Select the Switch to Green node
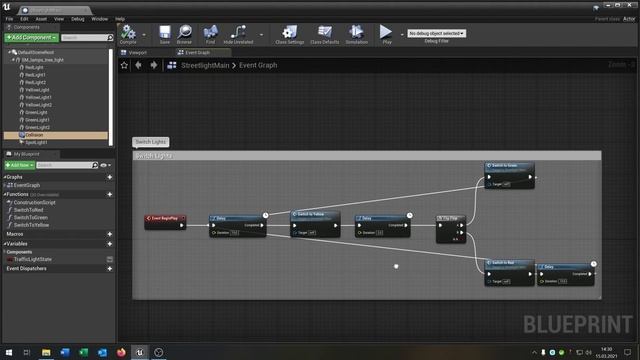Screen dimensions: 640x360 pyautogui.click(x=509, y=175)
